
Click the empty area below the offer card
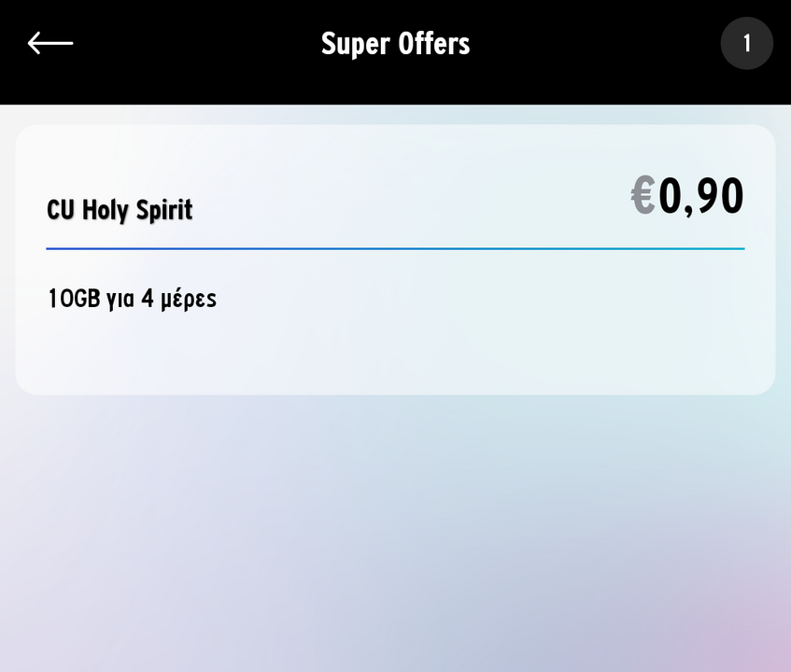pyautogui.click(x=395, y=532)
